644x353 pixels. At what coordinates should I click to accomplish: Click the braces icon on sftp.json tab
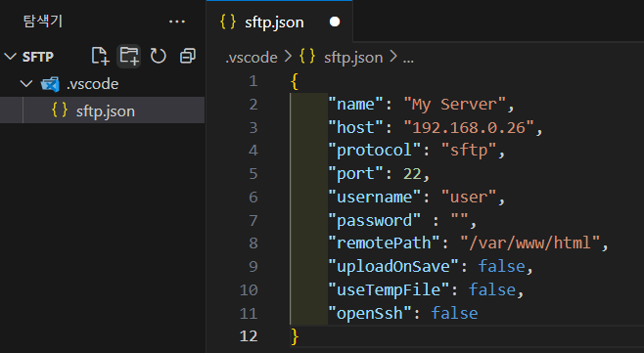(228, 22)
